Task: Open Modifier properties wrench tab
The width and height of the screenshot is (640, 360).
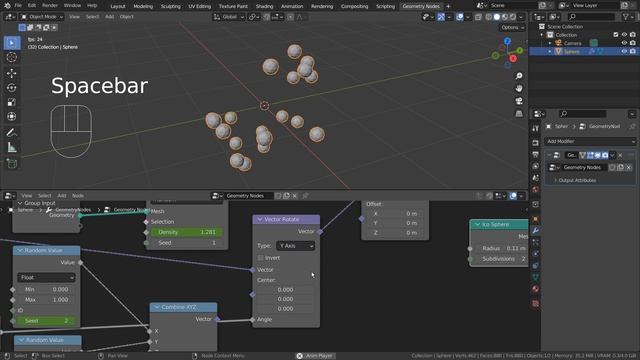Action: pyautogui.click(x=536, y=231)
